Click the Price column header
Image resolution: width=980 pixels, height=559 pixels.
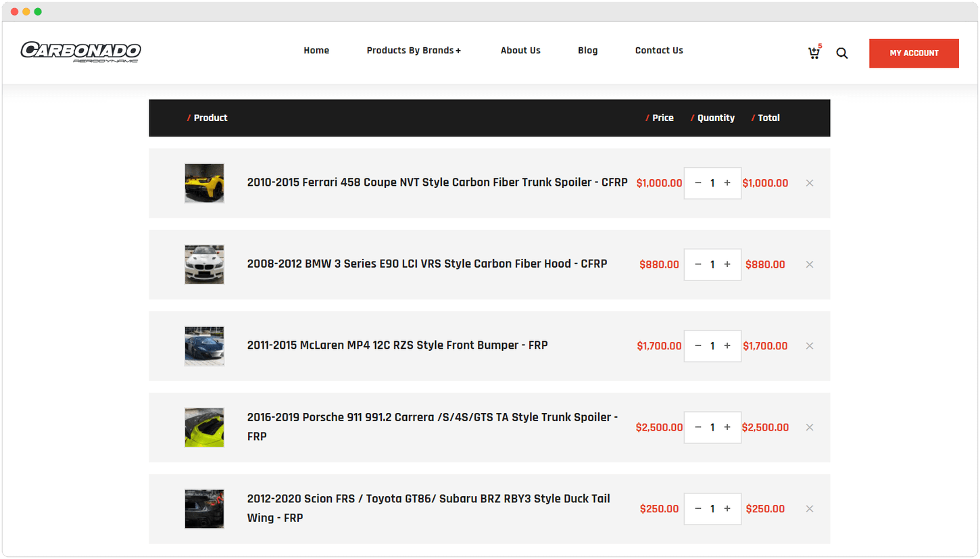tap(660, 118)
